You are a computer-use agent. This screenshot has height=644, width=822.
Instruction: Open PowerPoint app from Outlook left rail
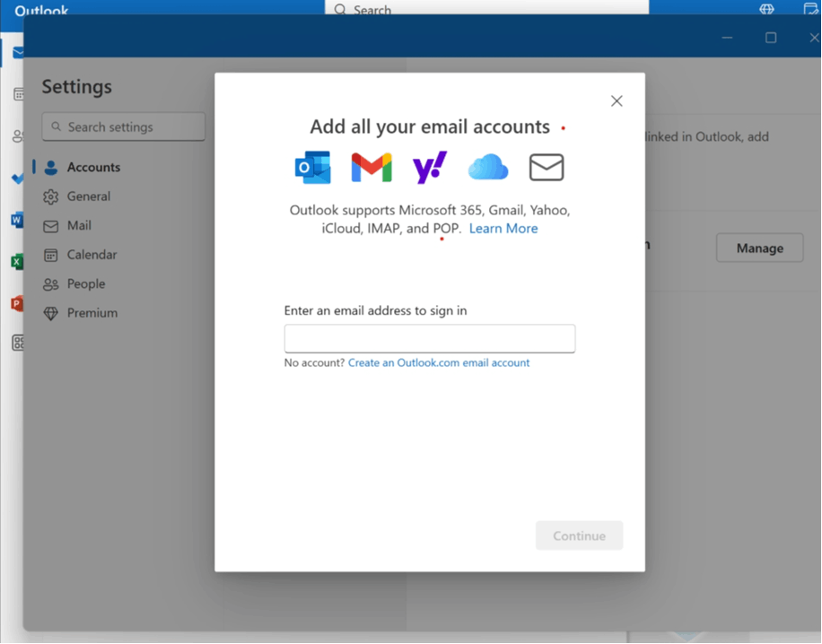[x=17, y=303]
